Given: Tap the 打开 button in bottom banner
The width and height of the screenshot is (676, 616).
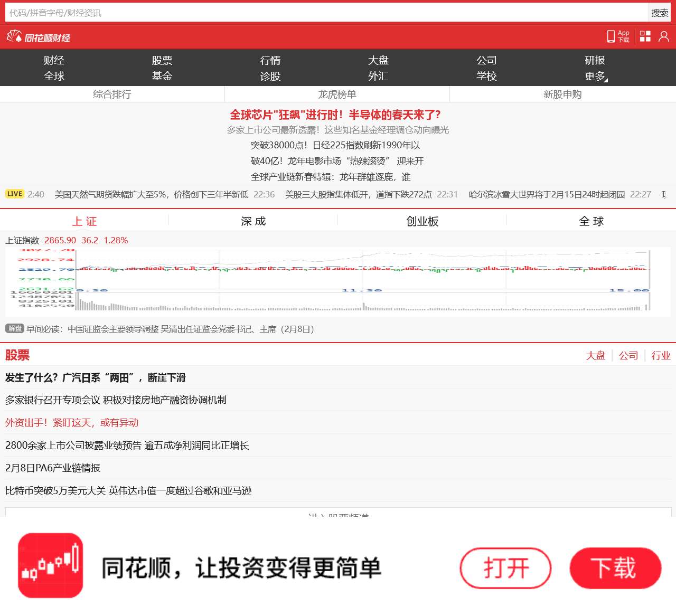Looking at the screenshot, I should pos(505,568).
